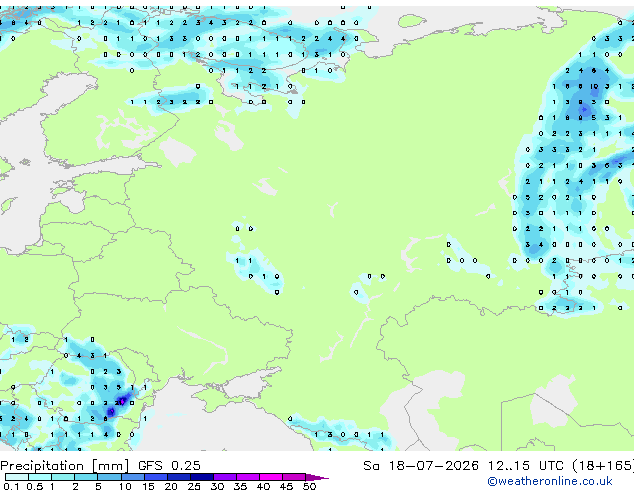The image size is (634, 490).
Task: Click the legend label '50'
Action: [x=309, y=486]
